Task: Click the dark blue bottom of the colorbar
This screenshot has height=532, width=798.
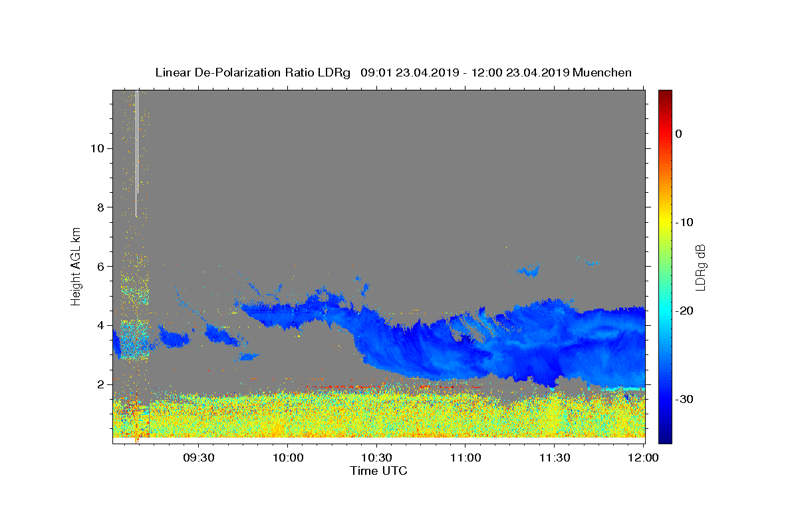Action: (x=665, y=437)
